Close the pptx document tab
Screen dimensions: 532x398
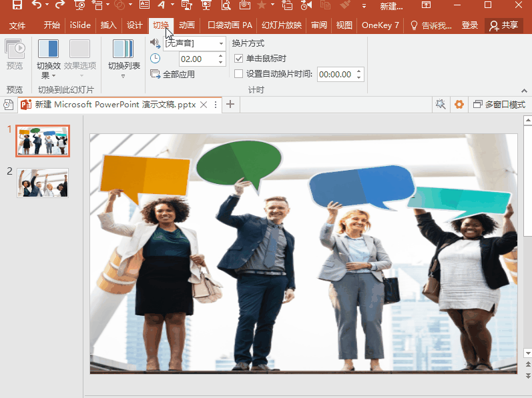204,105
